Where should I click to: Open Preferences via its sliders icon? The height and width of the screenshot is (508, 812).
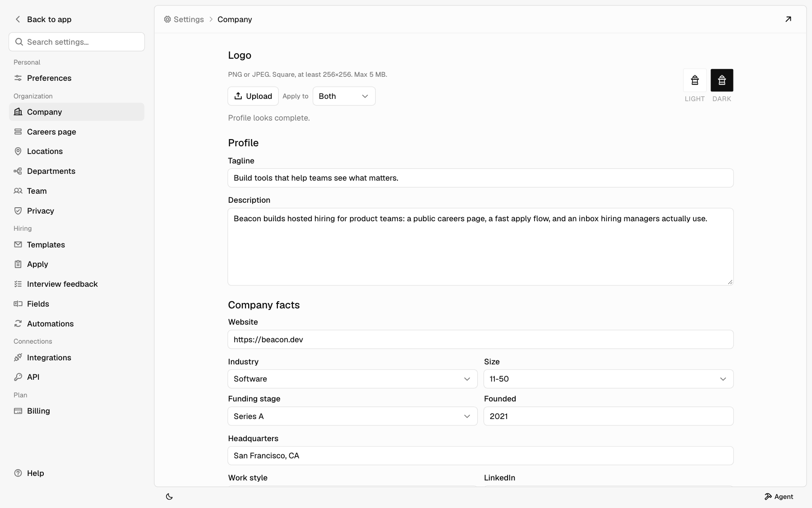click(x=18, y=78)
